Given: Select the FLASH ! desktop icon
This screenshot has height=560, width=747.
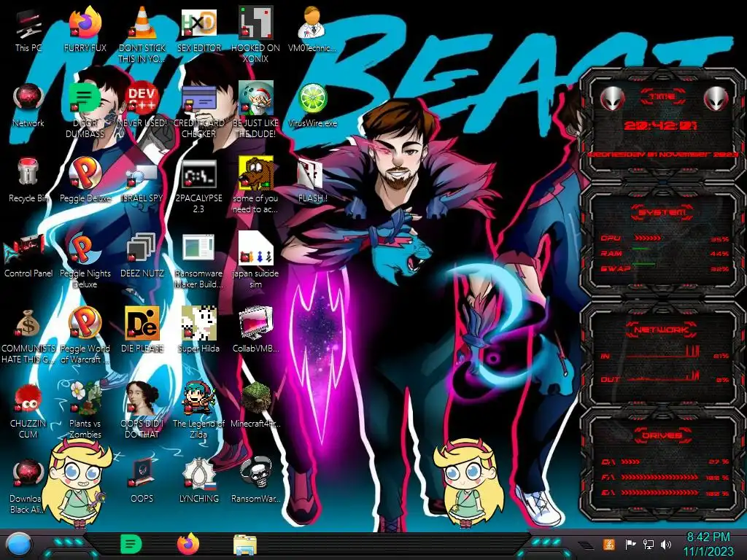Looking at the screenshot, I should click(312, 181).
